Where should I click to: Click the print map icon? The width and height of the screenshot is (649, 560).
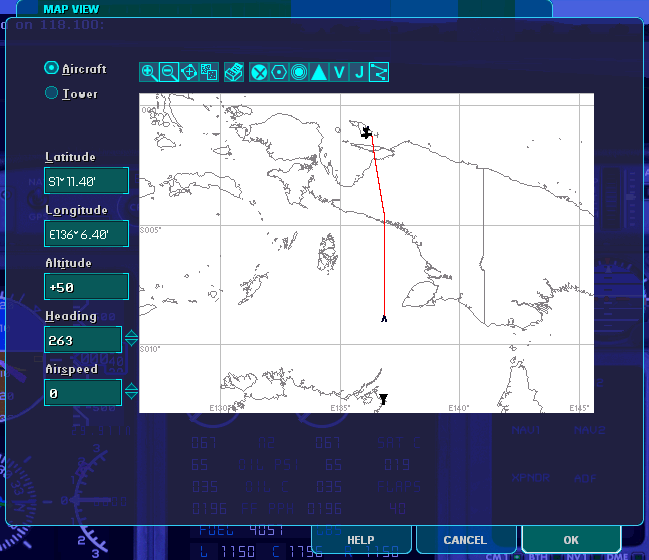tap(234, 72)
